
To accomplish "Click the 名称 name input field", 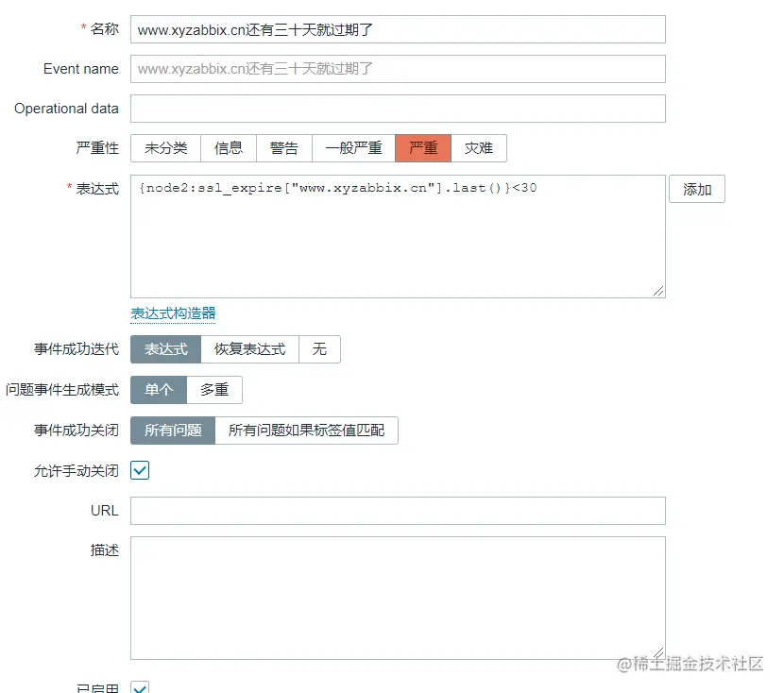I will 398,29.
